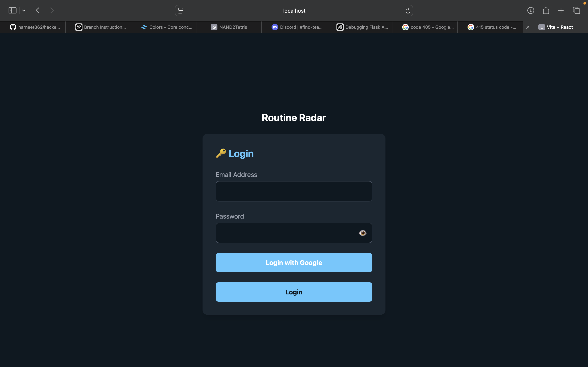Click inside the Password field
Viewport: 588px width, 367px height.
[x=284, y=233]
